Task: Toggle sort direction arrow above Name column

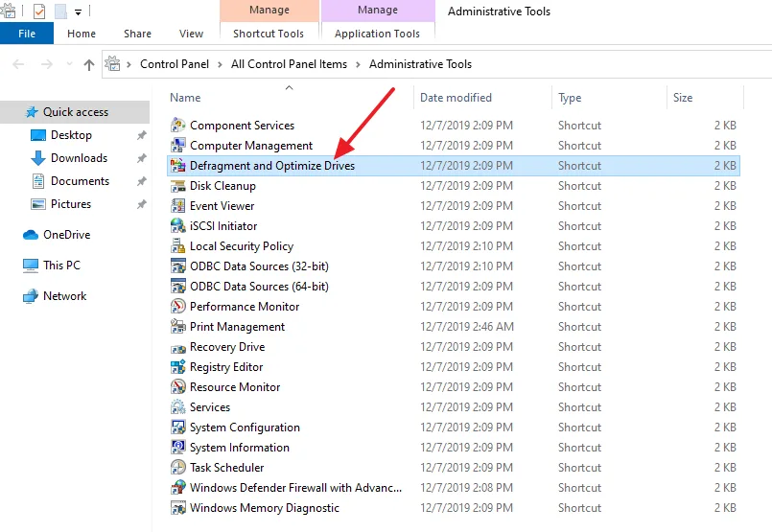Action: pyautogui.click(x=290, y=87)
